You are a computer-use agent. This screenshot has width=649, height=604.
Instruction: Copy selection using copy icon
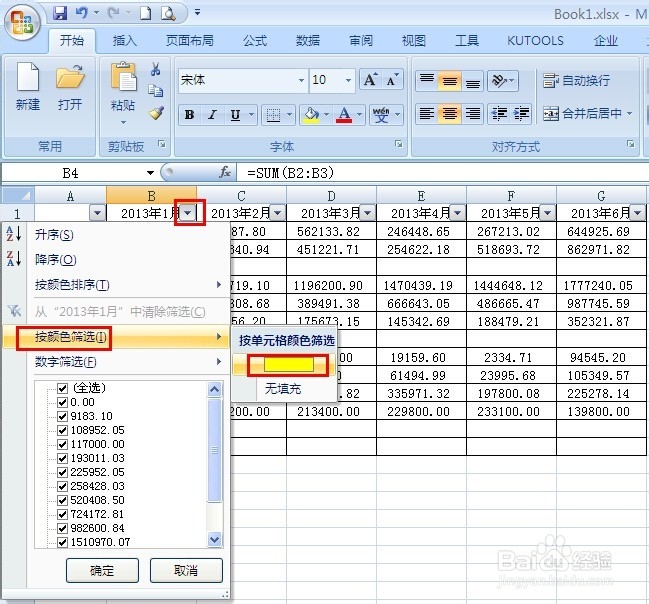[156, 91]
